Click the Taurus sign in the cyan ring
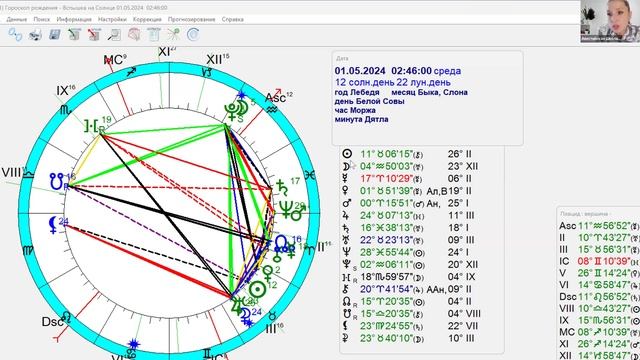Image resolution: width=640 pixels, height=360 pixels. (272, 315)
